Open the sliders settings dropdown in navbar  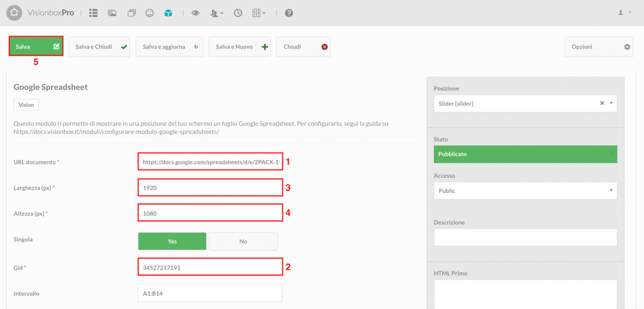click(x=258, y=13)
